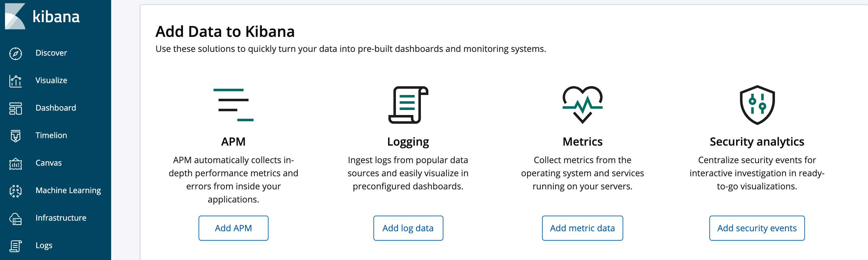Click the Visualize chart icon
Screen dimensions: 868x260
(16, 81)
